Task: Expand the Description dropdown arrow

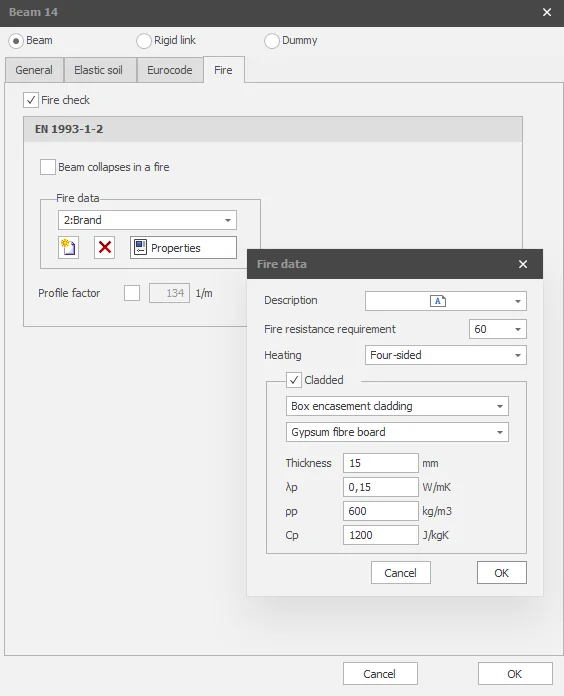Action: pos(517,301)
